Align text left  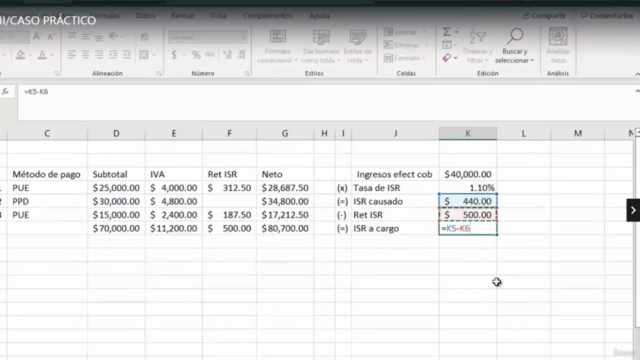tap(72, 55)
